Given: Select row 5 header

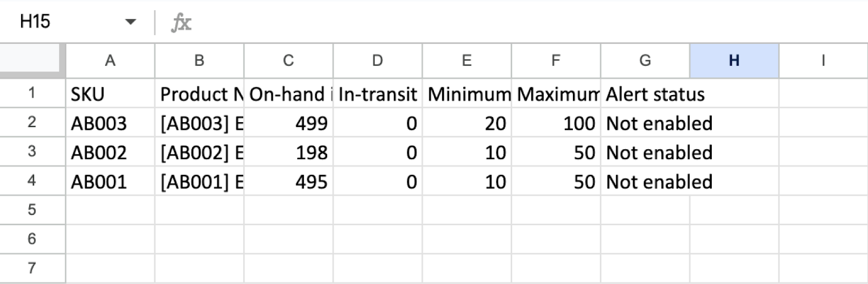Looking at the screenshot, I should [x=32, y=210].
